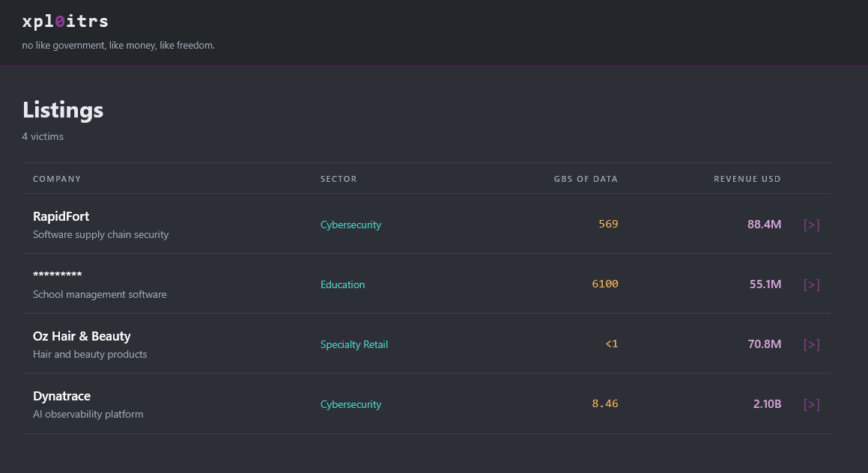Click the xpl0itrs site logo

[65, 22]
